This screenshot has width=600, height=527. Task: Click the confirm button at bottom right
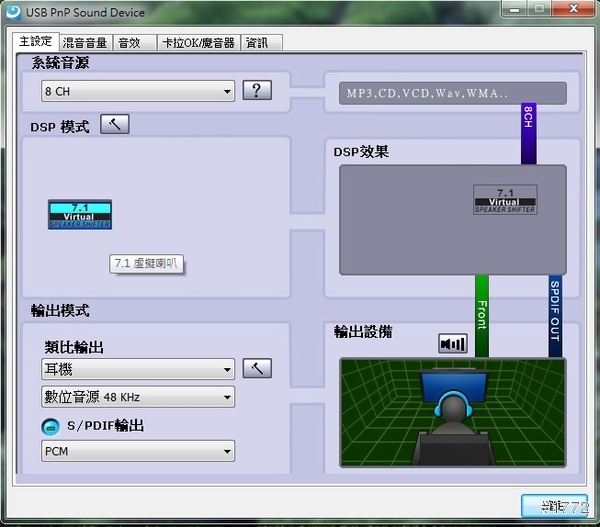(555, 507)
